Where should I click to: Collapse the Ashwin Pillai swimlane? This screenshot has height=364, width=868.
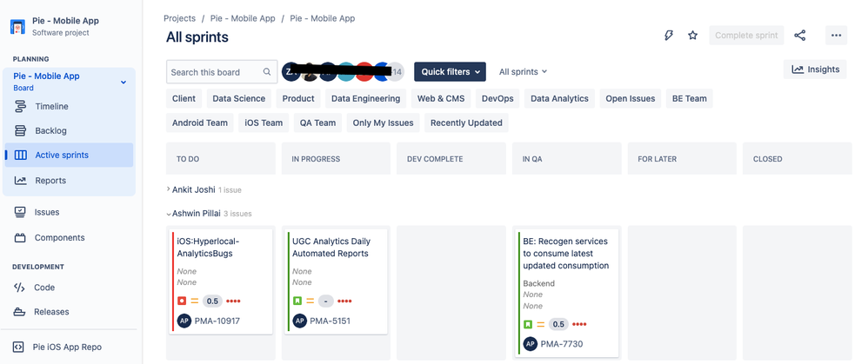pos(168,214)
